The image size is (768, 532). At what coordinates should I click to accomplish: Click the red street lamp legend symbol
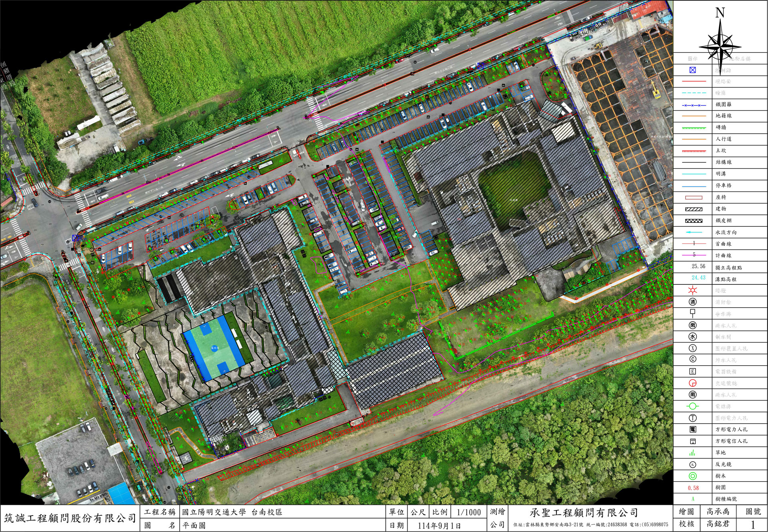[x=693, y=290]
